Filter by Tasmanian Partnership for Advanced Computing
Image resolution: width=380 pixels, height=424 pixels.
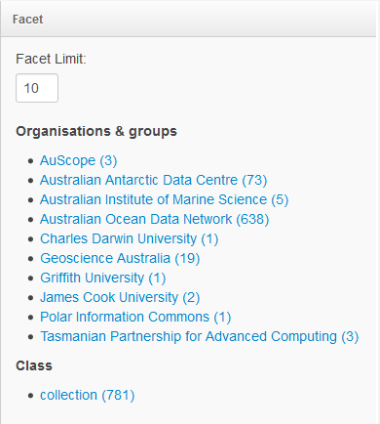[x=199, y=336]
